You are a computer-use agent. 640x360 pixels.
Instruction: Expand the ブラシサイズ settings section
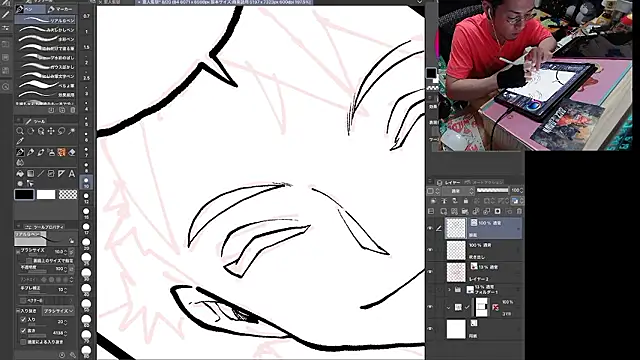coord(18,251)
